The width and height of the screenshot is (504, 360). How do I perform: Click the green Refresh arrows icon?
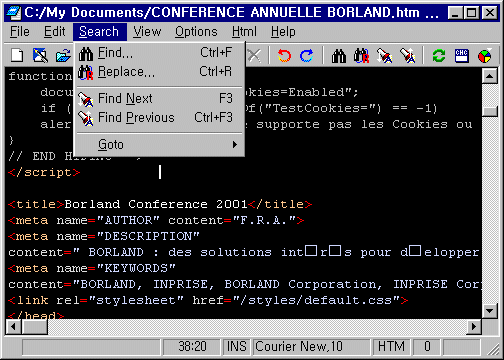pos(439,56)
